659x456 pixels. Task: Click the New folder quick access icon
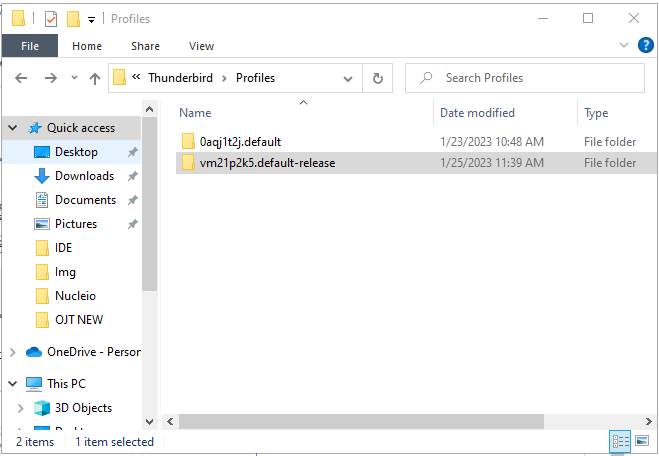(74, 19)
